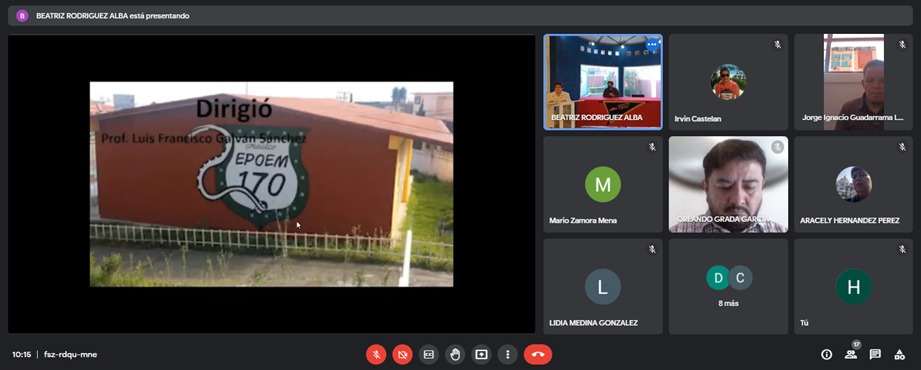The image size is (921, 370).
Task: Click the 17 participant count badge
Action: pyautogui.click(x=856, y=344)
